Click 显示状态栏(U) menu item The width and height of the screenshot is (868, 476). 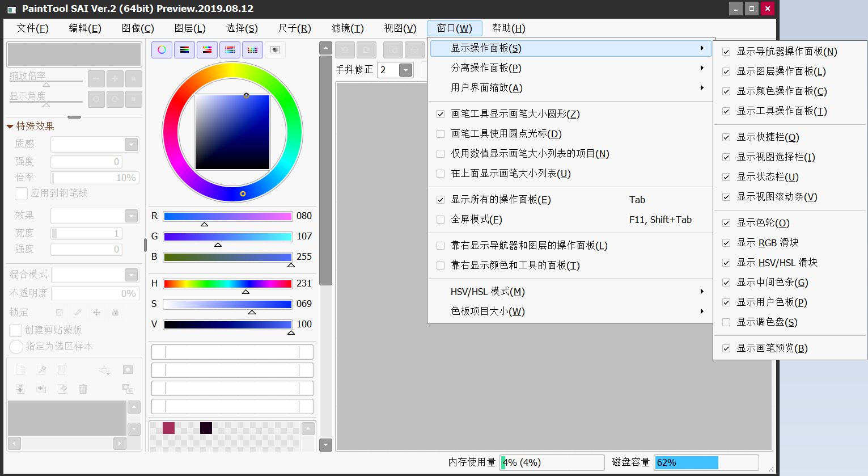pos(790,177)
